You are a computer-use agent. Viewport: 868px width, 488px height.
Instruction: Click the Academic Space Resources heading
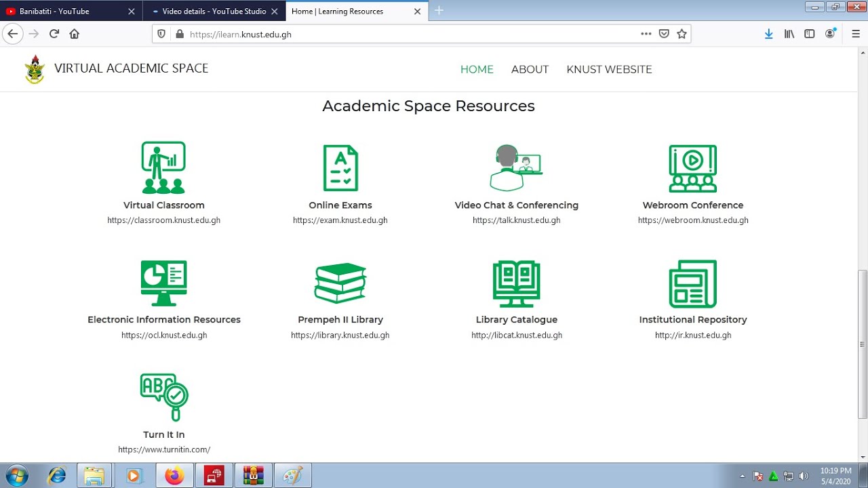(x=429, y=106)
